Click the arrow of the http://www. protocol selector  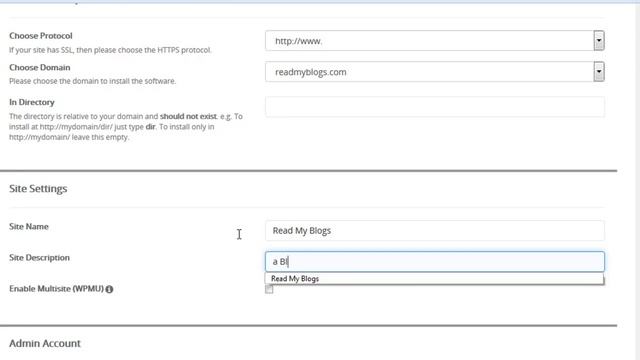pyautogui.click(x=599, y=41)
